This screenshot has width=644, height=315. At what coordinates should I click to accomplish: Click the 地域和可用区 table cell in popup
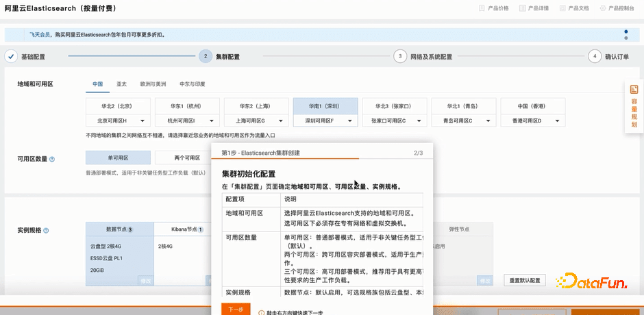tap(251, 219)
